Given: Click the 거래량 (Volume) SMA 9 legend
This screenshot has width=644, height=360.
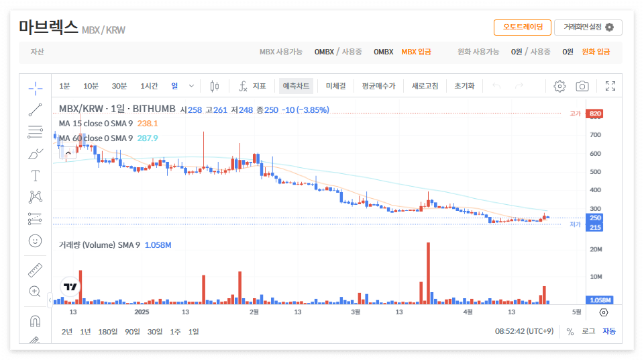Looking at the screenshot, I should (x=99, y=245).
